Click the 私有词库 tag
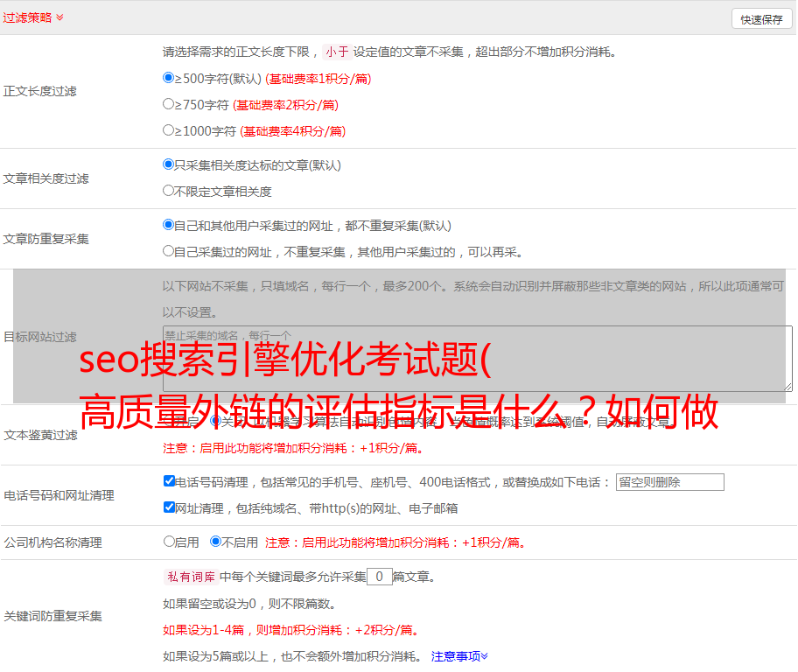This screenshot has width=798, height=672. tap(192, 577)
